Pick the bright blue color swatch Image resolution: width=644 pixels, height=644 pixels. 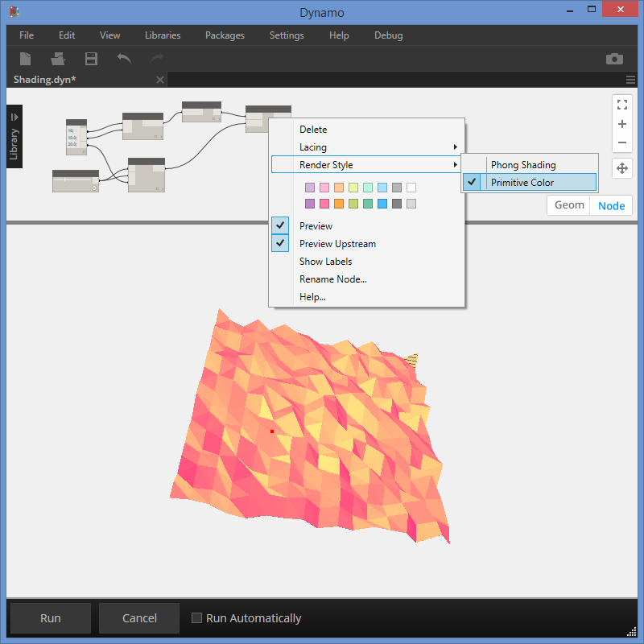point(382,204)
